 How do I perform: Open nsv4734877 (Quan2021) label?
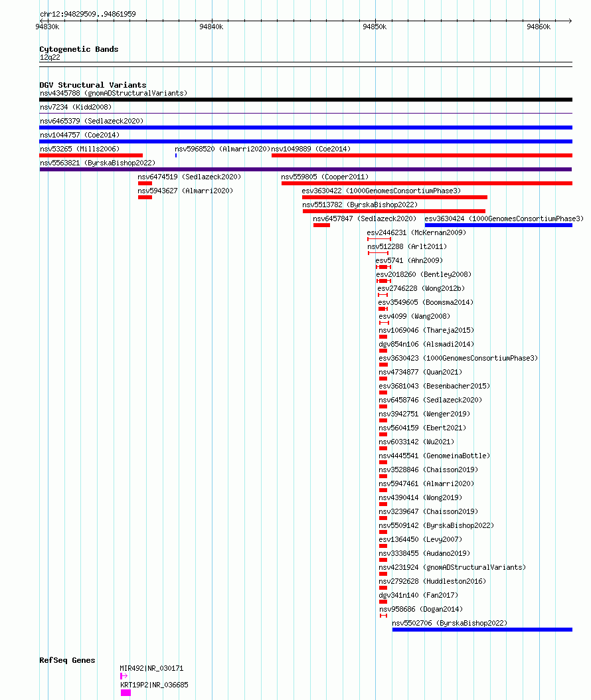point(420,372)
